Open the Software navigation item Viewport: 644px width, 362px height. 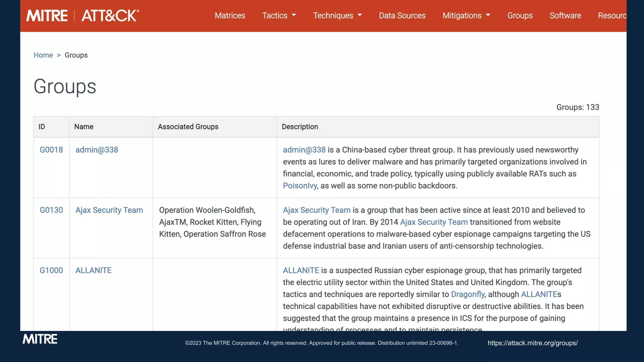[x=565, y=15]
